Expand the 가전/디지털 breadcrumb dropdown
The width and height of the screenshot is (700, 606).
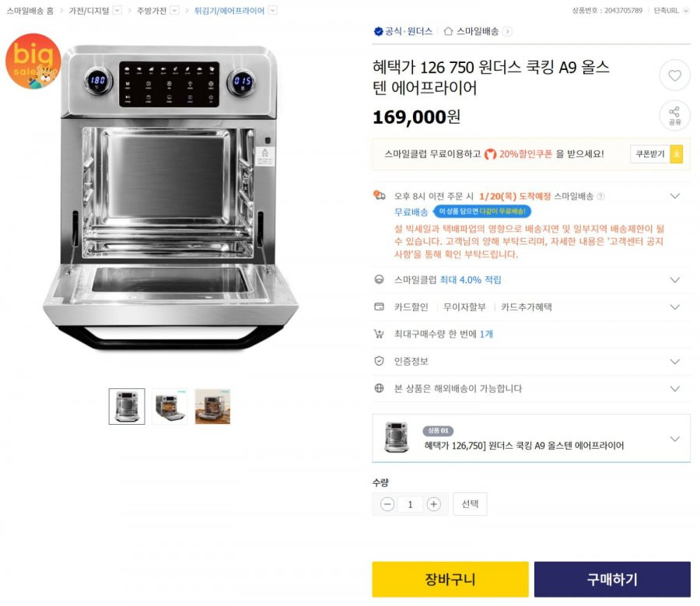[117, 10]
